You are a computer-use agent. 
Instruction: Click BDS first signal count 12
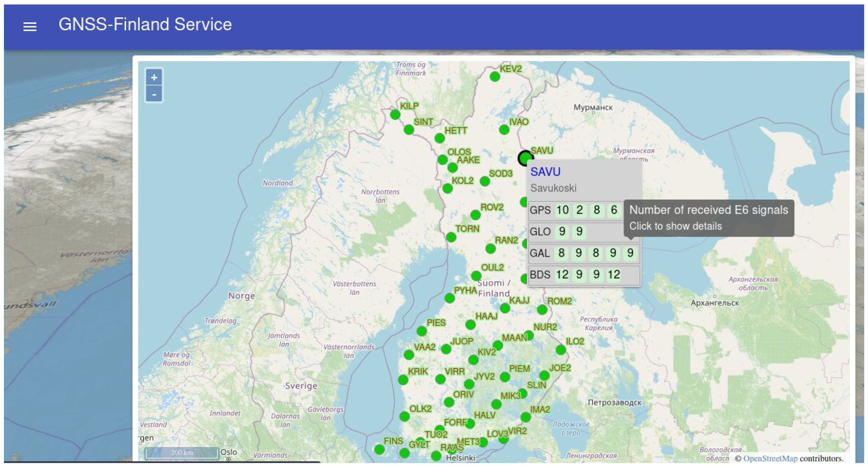pyautogui.click(x=562, y=275)
